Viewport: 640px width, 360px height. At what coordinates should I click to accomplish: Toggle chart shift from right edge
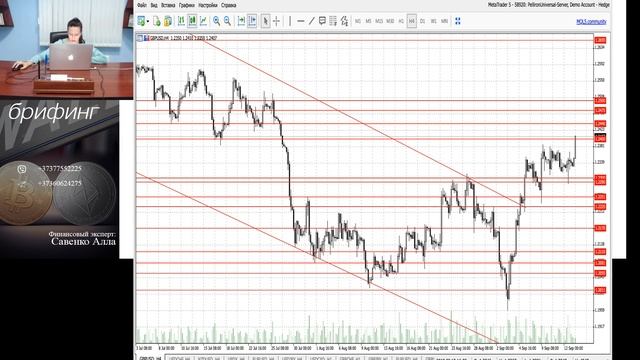(241, 21)
